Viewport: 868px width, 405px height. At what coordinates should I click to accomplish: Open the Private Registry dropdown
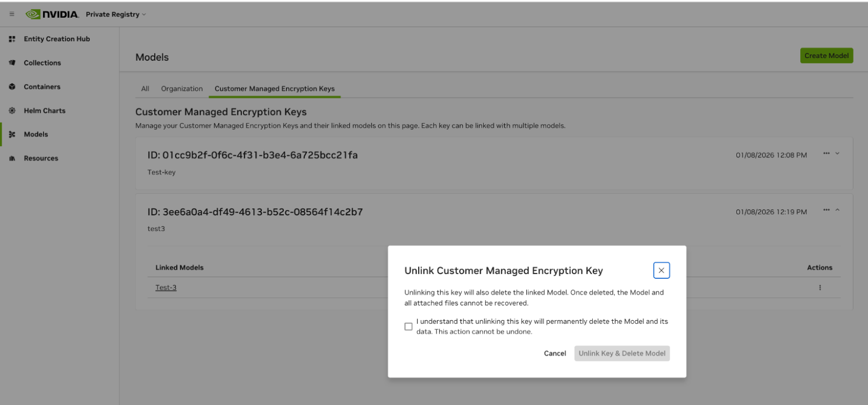116,15
